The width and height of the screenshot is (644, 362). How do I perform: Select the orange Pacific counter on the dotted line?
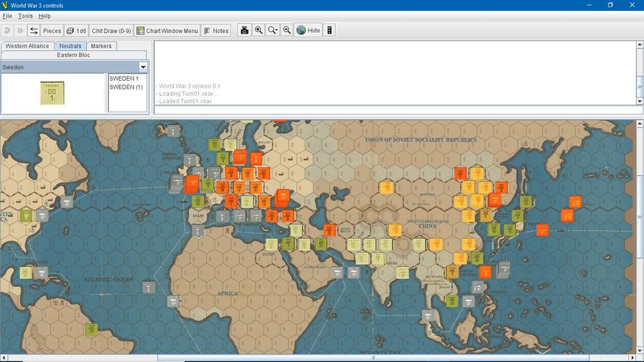[x=542, y=230]
